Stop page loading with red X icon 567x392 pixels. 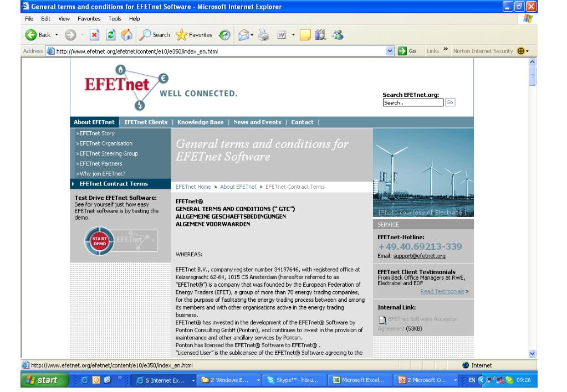point(94,35)
